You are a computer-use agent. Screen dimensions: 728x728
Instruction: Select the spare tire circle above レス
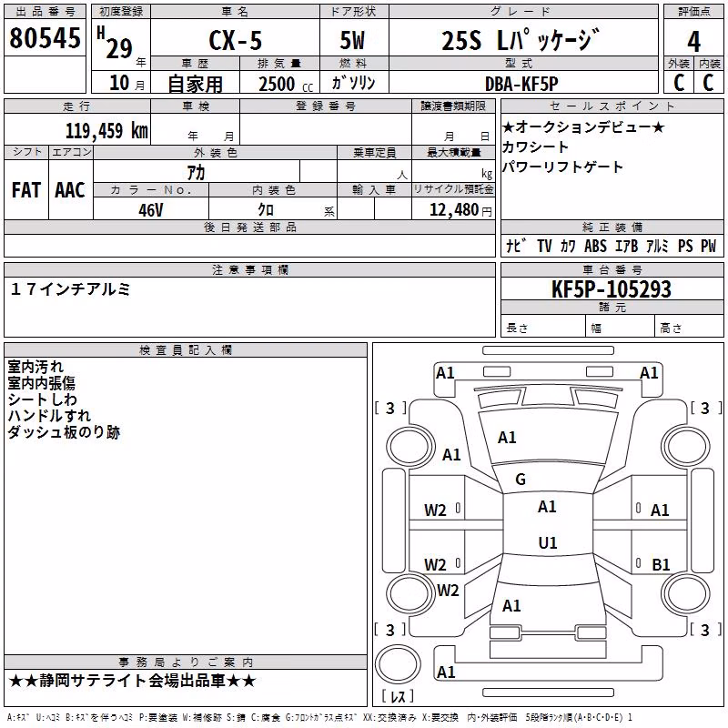coord(398,664)
